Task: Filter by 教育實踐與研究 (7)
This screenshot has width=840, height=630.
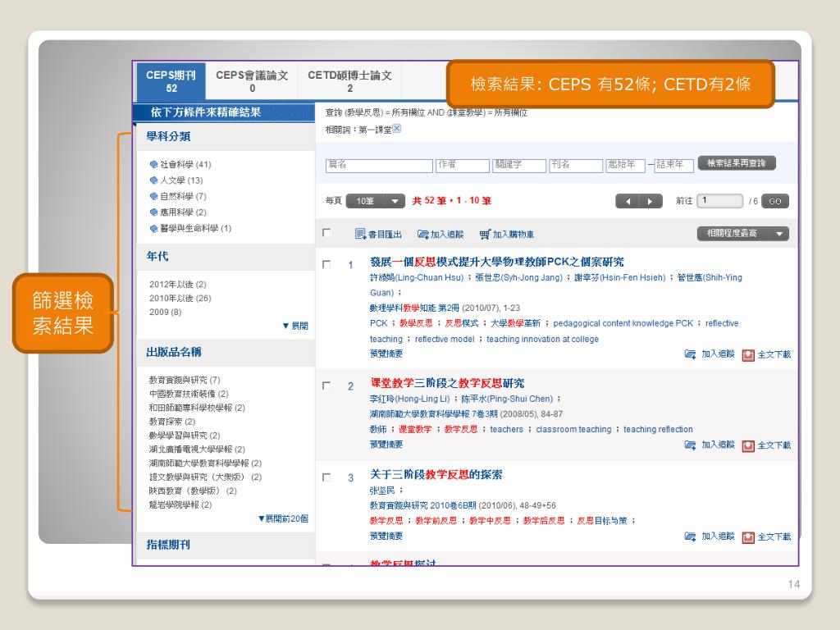Action: [185, 380]
